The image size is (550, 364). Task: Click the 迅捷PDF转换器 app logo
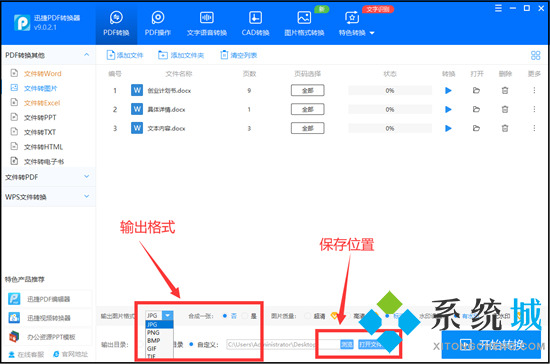tap(22, 23)
